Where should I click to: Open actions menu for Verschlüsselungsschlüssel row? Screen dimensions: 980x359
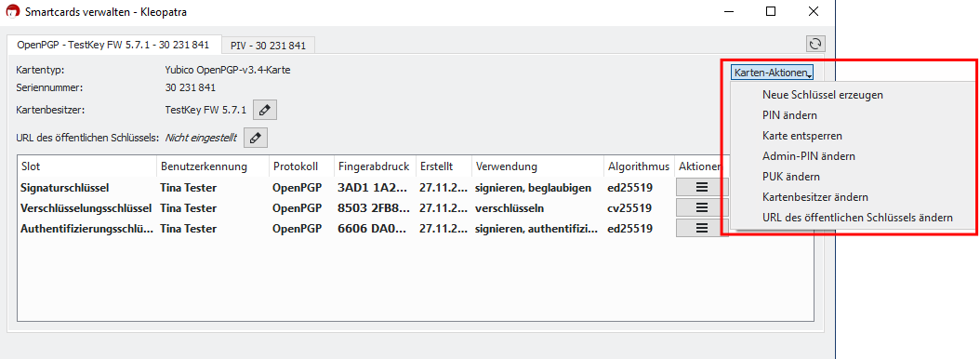point(701,208)
